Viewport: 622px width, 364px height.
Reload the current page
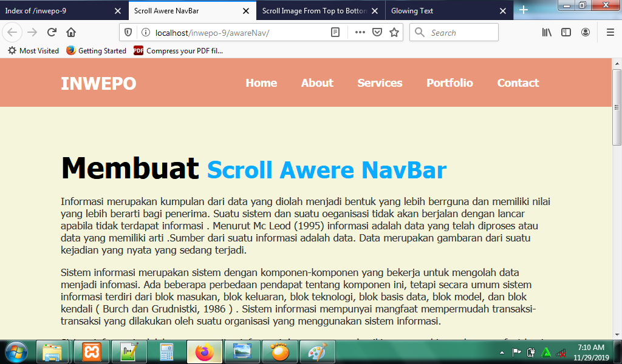[52, 32]
